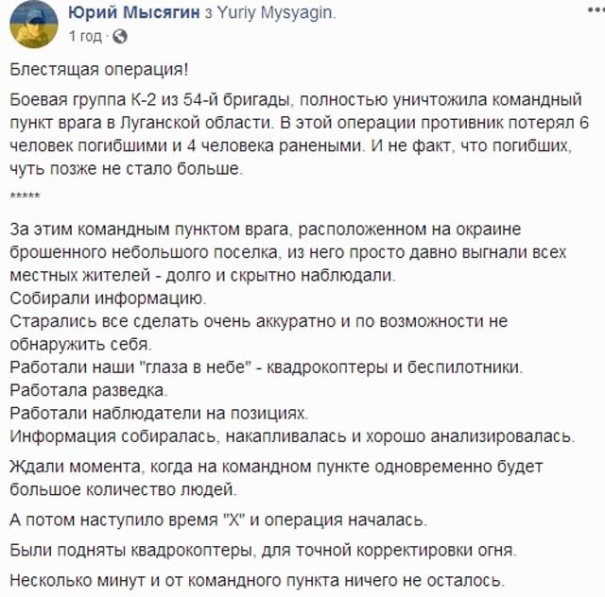Click the line starting "Информация собиралась"
Image resolution: width=605 pixels, height=597 pixels.
[x=292, y=436]
